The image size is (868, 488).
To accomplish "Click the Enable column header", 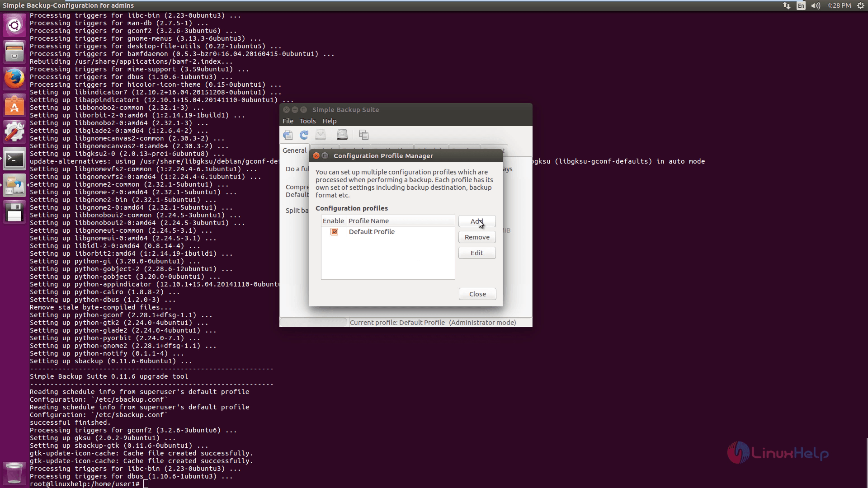I will click(334, 221).
